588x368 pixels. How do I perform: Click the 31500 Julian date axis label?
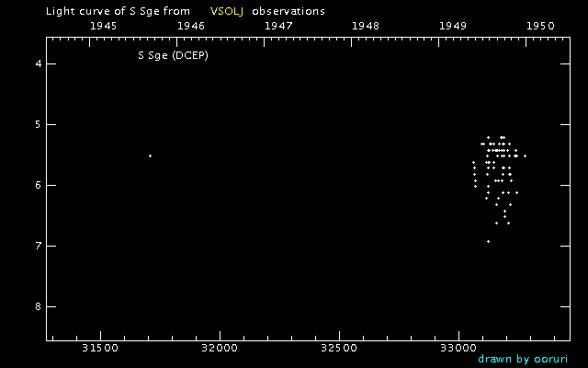(100, 349)
